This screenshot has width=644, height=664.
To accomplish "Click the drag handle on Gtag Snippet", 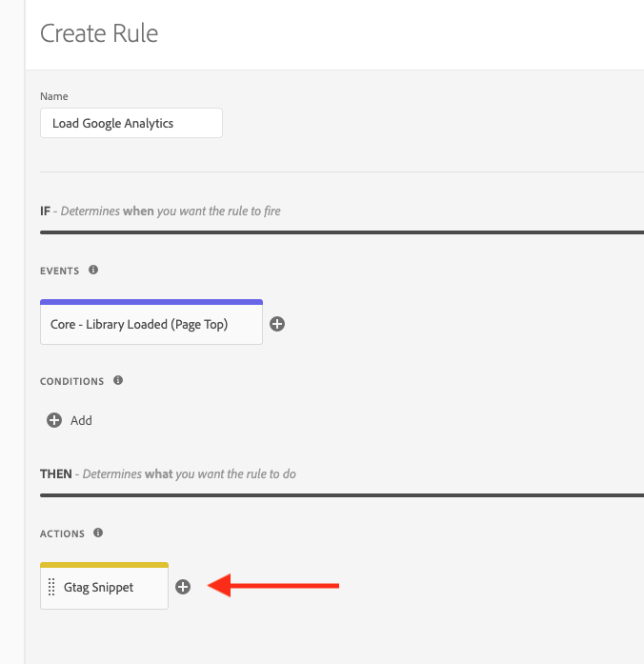I will (51, 587).
